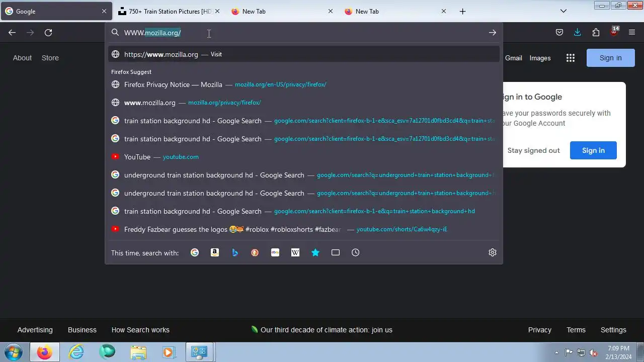Open How Search works link
Screen dimensions: 644x362
(x=140, y=330)
